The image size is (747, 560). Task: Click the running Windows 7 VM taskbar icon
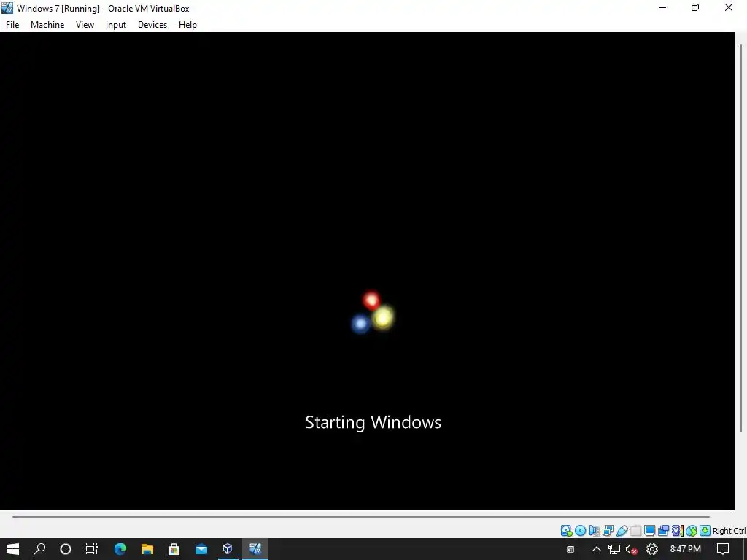click(x=255, y=549)
